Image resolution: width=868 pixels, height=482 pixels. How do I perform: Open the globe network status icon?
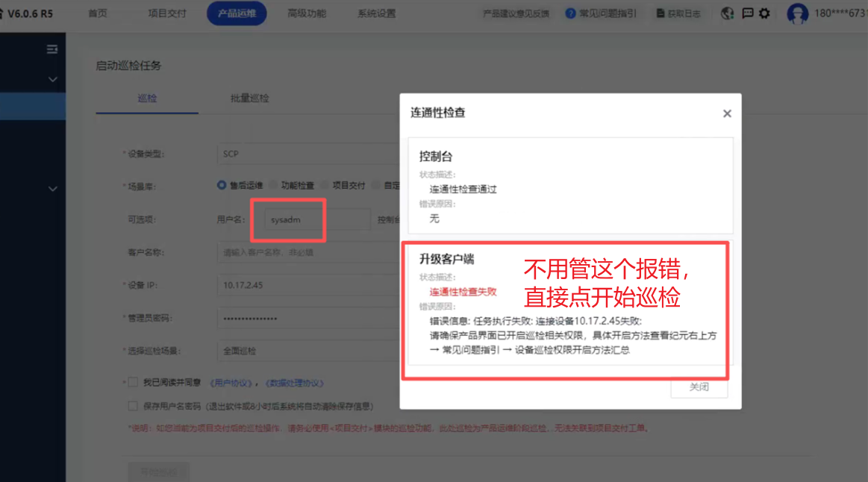728,13
